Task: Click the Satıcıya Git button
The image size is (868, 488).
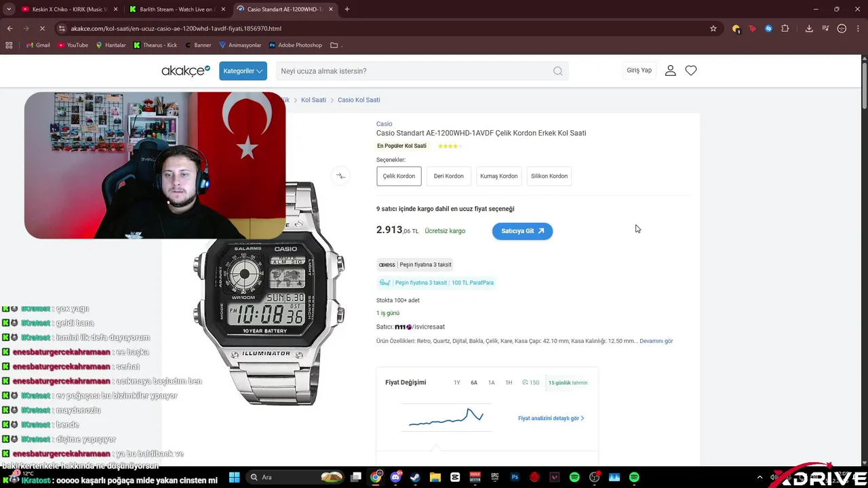Action: pyautogui.click(x=522, y=231)
